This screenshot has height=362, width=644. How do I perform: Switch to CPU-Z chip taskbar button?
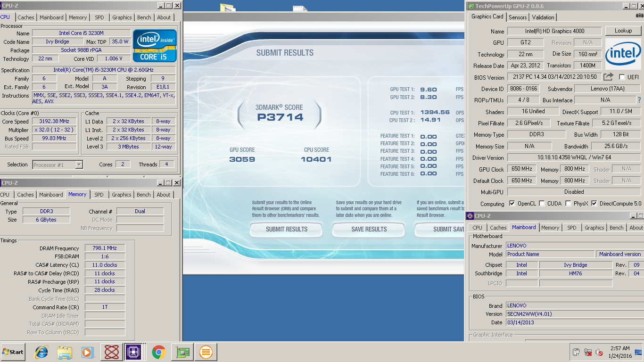click(x=134, y=352)
